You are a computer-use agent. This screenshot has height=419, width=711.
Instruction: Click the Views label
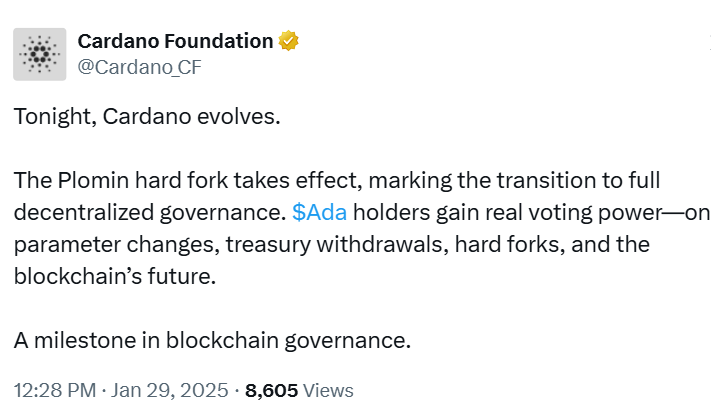click(328, 390)
